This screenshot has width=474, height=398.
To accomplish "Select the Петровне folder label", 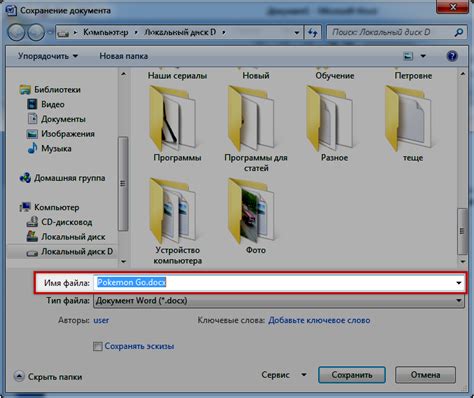I will [x=413, y=76].
